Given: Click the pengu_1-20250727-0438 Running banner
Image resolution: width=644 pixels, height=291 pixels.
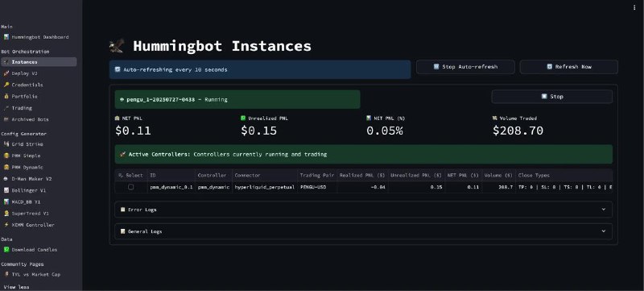Looking at the screenshot, I should pyautogui.click(x=237, y=99).
